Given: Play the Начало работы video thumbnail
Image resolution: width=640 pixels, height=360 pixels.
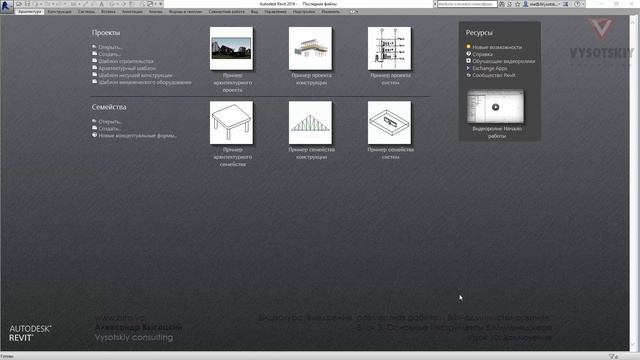Looking at the screenshot, I should click(496, 107).
